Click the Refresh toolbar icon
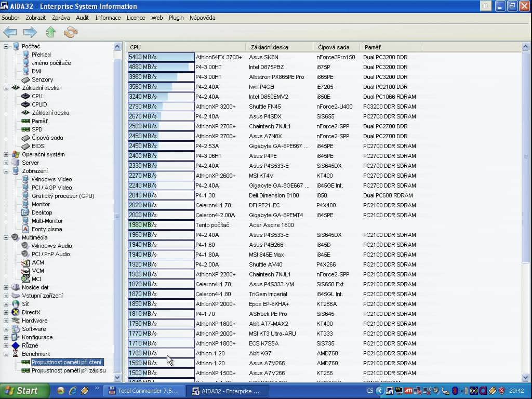 pos(71,32)
